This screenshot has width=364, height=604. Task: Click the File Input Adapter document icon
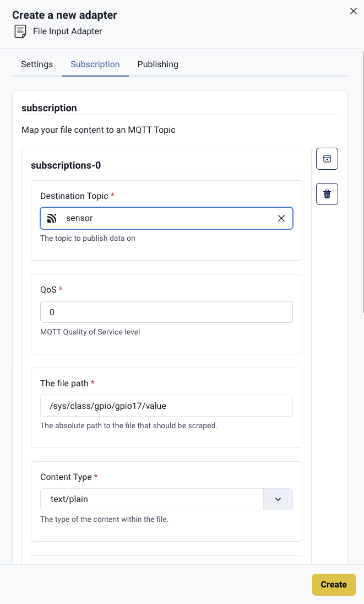pos(20,31)
